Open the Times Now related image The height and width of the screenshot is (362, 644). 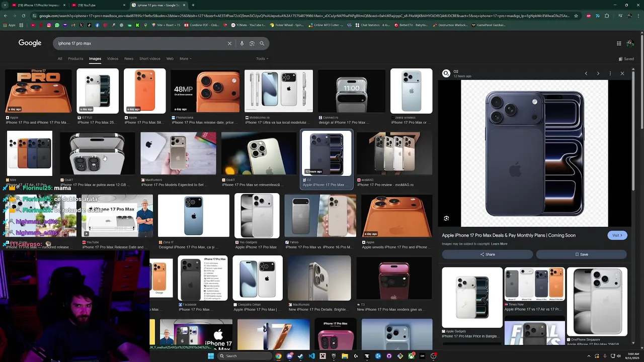click(x=534, y=284)
